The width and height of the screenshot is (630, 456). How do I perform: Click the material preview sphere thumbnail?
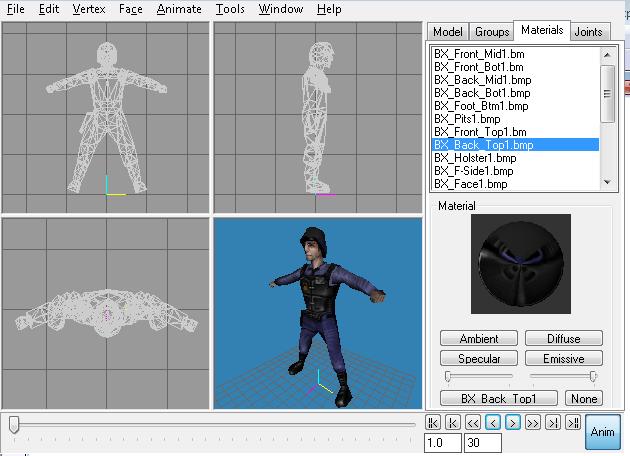pos(521,264)
